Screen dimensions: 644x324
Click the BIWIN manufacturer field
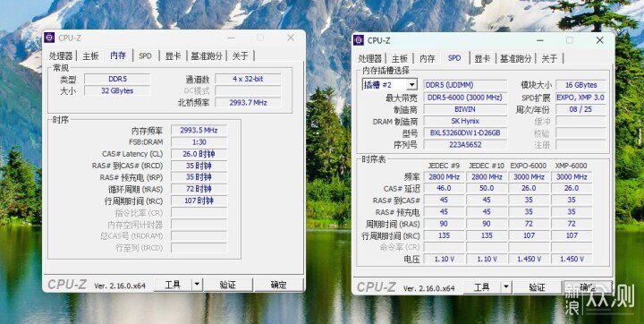[x=465, y=109]
